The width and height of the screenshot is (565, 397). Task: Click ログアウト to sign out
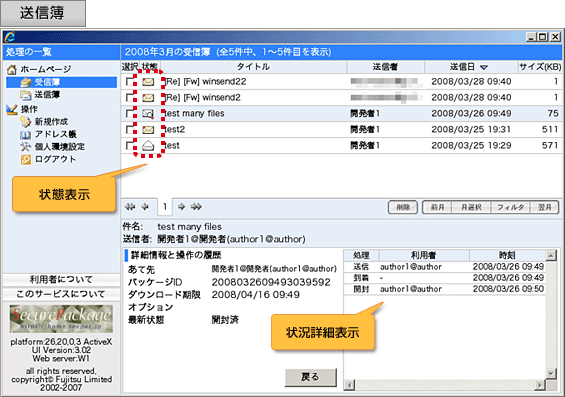click(55, 159)
